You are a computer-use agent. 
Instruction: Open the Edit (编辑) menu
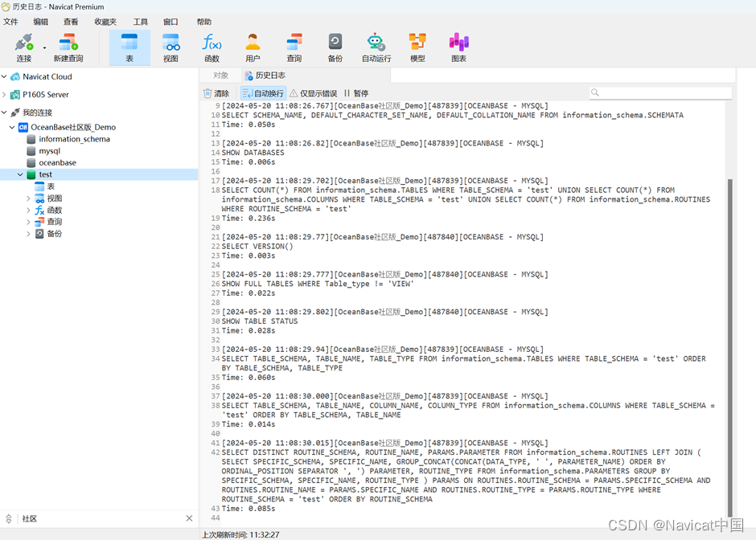(x=40, y=22)
